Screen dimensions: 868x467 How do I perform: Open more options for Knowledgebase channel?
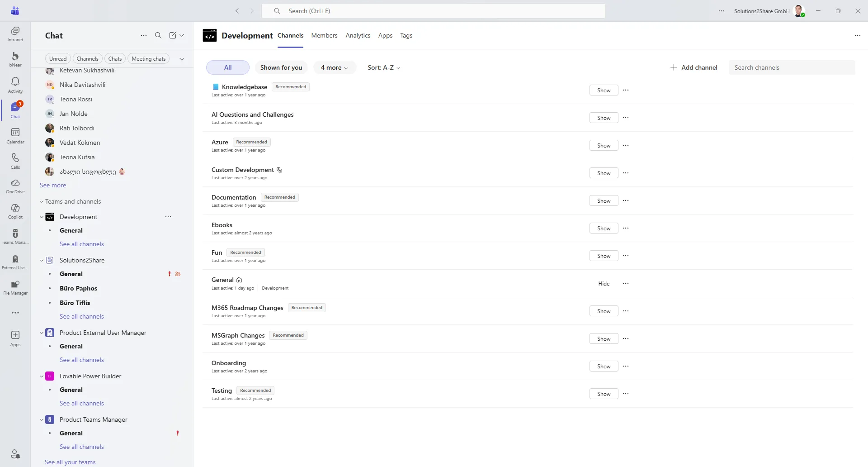pyautogui.click(x=626, y=90)
